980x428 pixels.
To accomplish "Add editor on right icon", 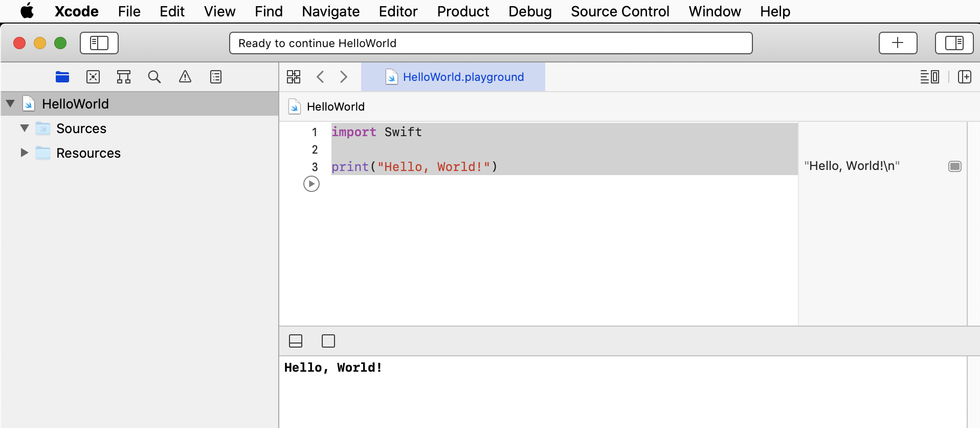I will pyautogui.click(x=965, y=77).
